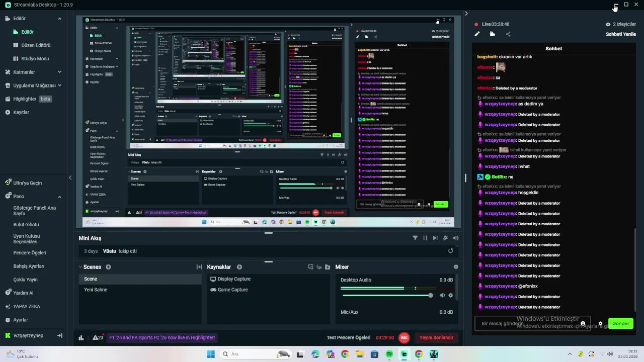Log out via icon next to wzqaytzeynep
Screen dimensions: 644x362
coord(59,335)
